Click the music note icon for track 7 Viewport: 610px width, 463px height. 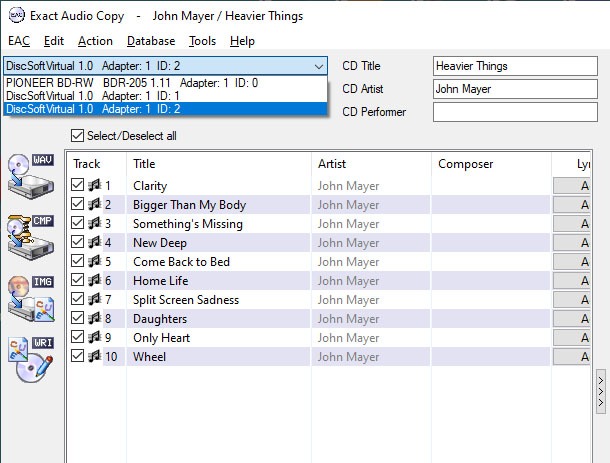pos(95,299)
